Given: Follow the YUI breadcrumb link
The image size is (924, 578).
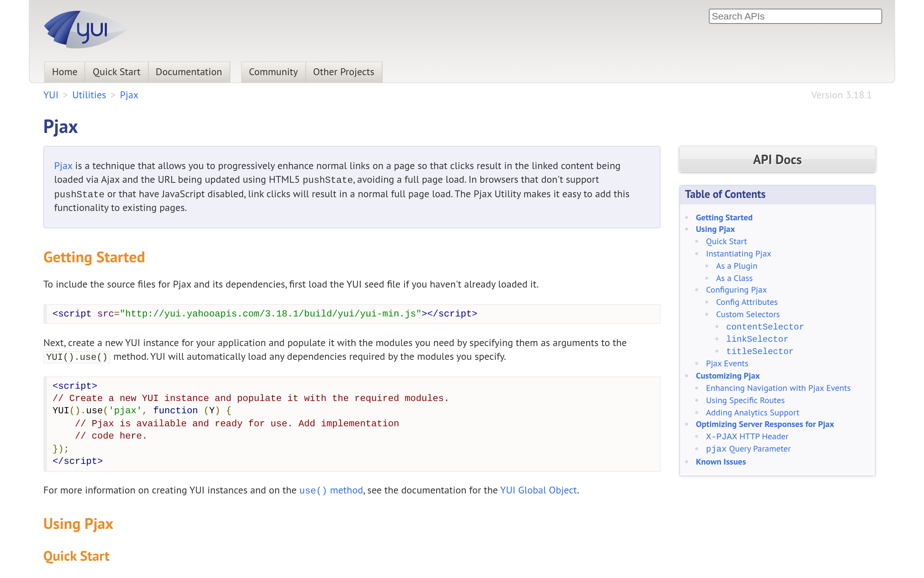Looking at the screenshot, I should [51, 95].
